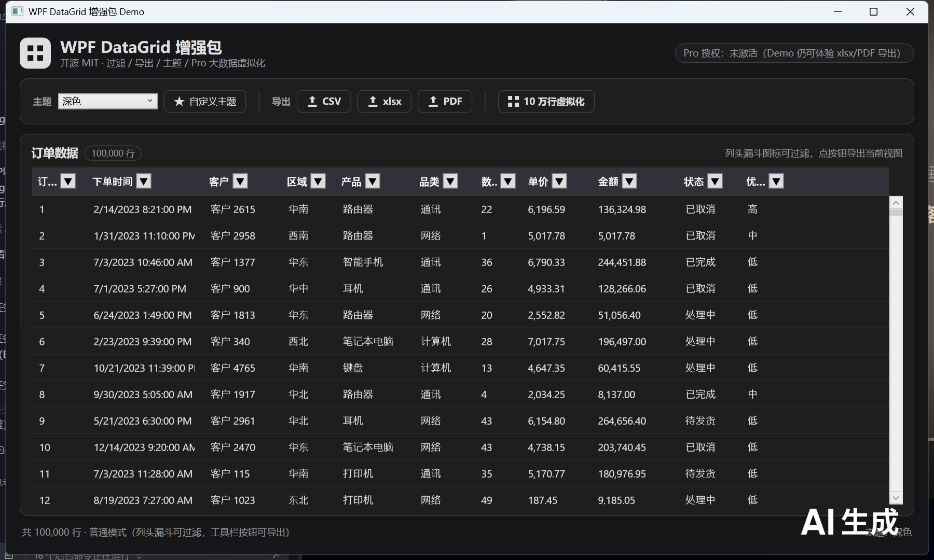
Task: Select cell 客户 2615
Action: (233, 209)
